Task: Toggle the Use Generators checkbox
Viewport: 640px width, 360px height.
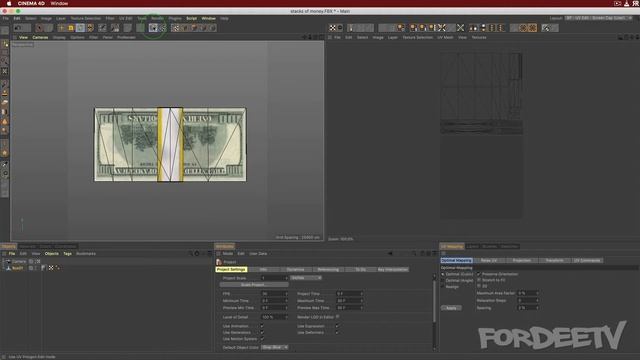Action: [262, 333]
